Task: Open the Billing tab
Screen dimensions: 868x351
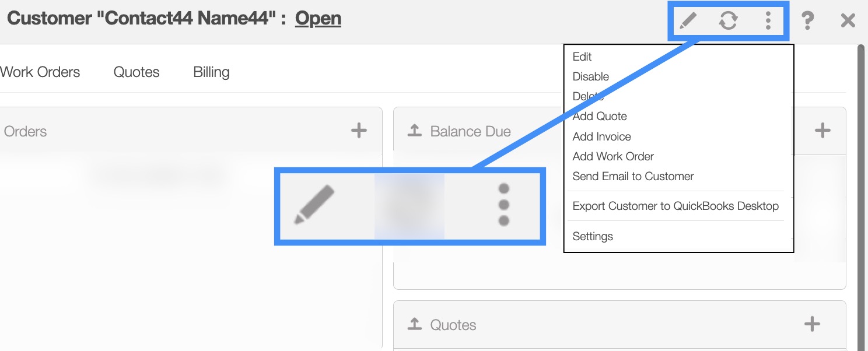Action: click(x=211, y=72)
